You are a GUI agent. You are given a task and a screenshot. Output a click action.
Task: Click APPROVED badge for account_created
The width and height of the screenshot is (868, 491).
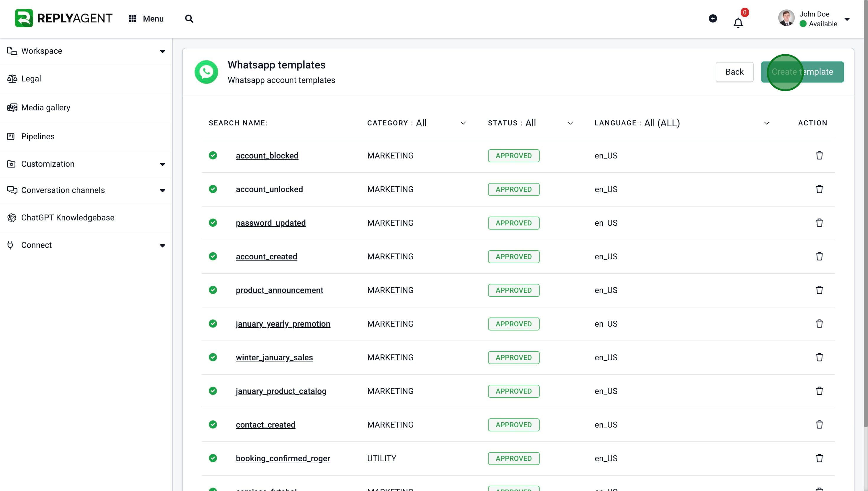[513, 257]
